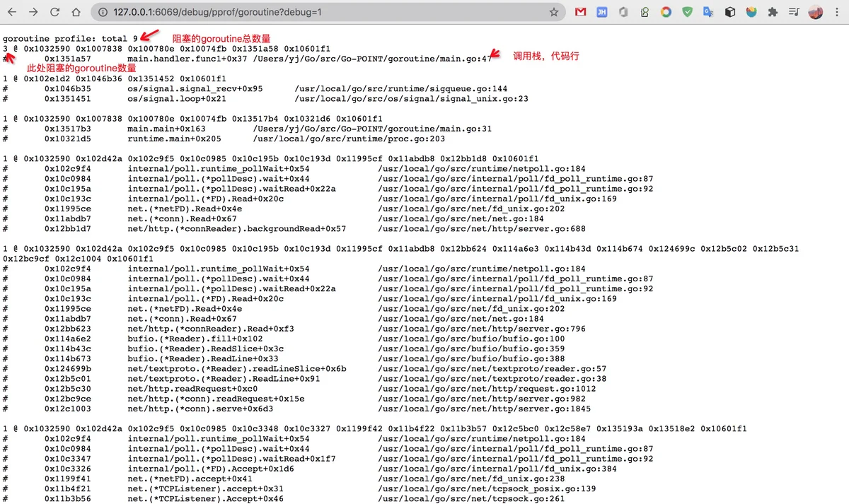The width and height of the screenshot is (849, 504).
Task: Click the path ending 'goroutine/main.go:47'
Action: 372,59
